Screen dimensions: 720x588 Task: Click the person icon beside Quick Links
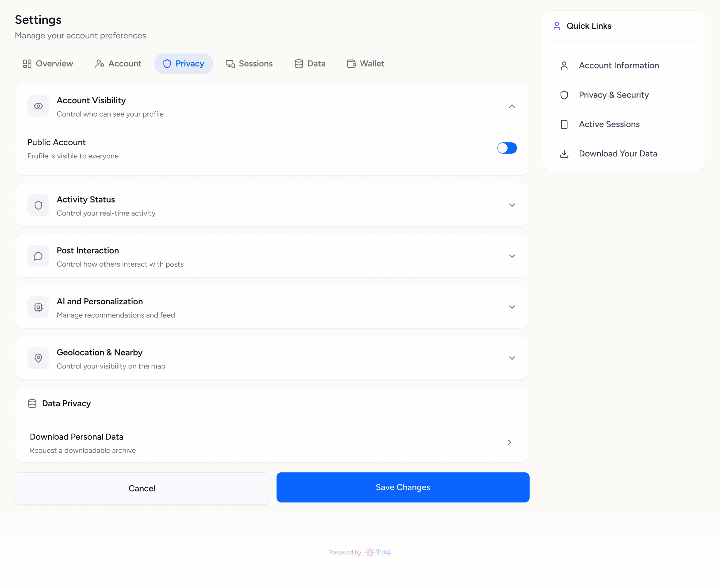click(557, 26)
